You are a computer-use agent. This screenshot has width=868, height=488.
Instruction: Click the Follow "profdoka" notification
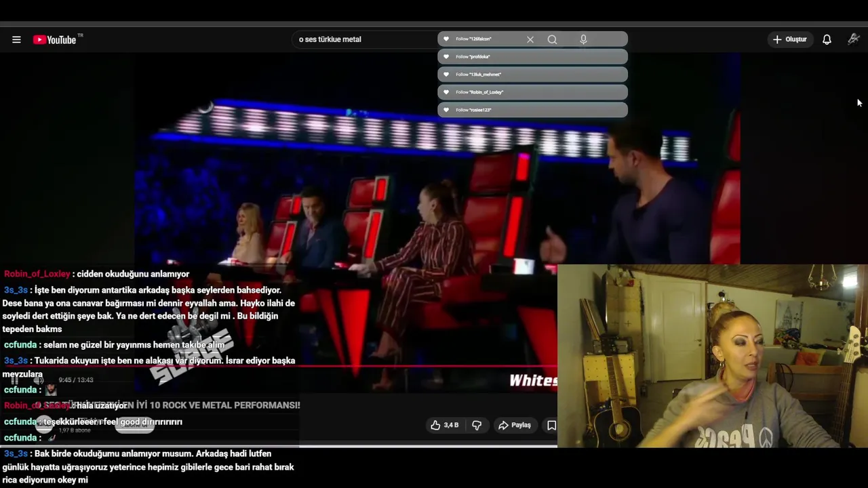(x=532, y=57)
